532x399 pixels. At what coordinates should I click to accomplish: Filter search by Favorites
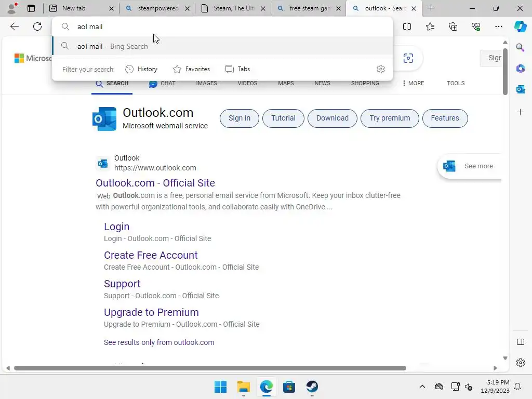tap(191, 69)
